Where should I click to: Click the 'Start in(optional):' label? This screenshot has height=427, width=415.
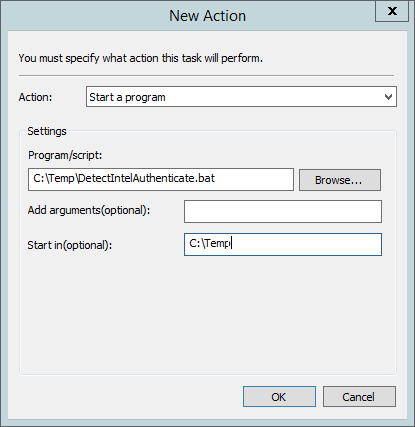coord(70,245)
